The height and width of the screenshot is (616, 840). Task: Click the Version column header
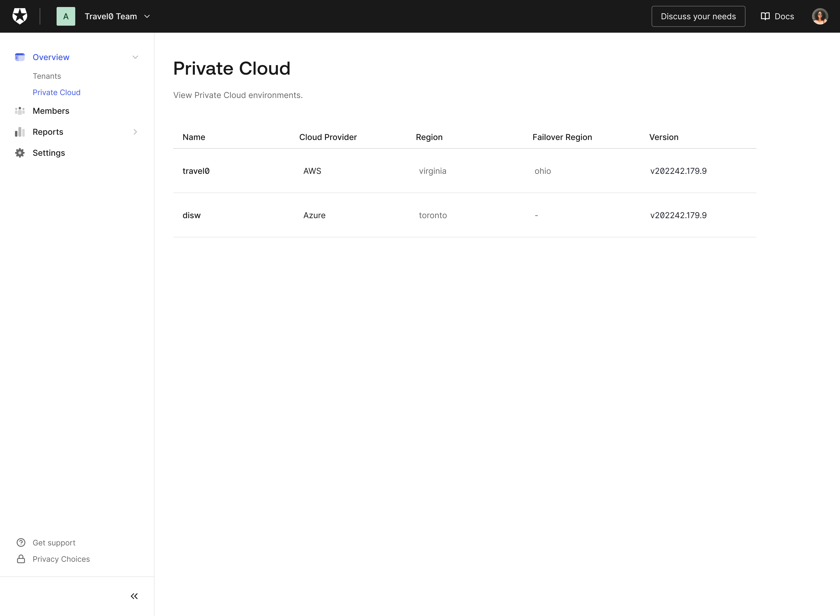[x=664, y=137]
